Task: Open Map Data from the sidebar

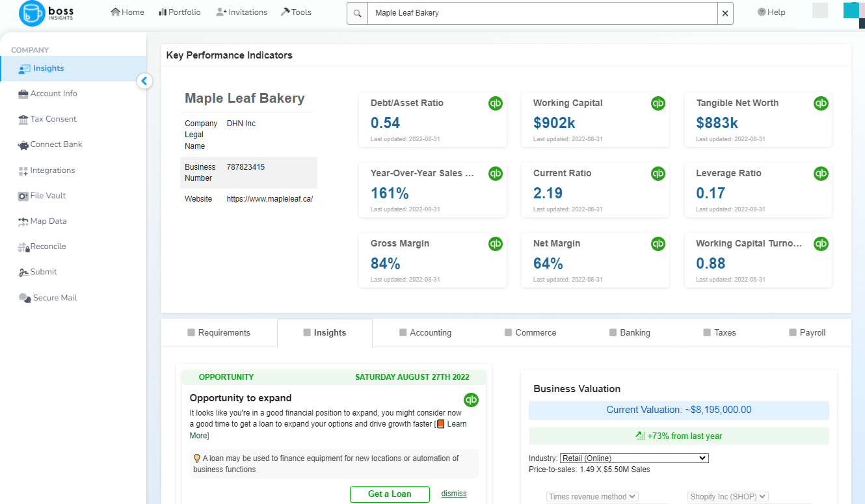Action: pos(48,221)
